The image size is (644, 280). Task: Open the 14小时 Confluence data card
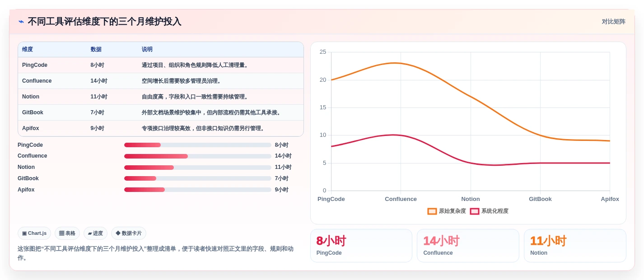point(468,246)
